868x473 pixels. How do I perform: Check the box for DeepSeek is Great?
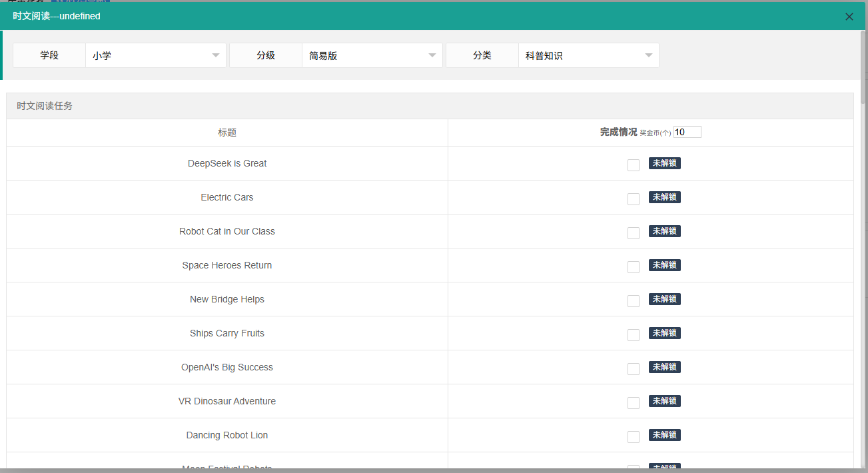click(634, 165)
